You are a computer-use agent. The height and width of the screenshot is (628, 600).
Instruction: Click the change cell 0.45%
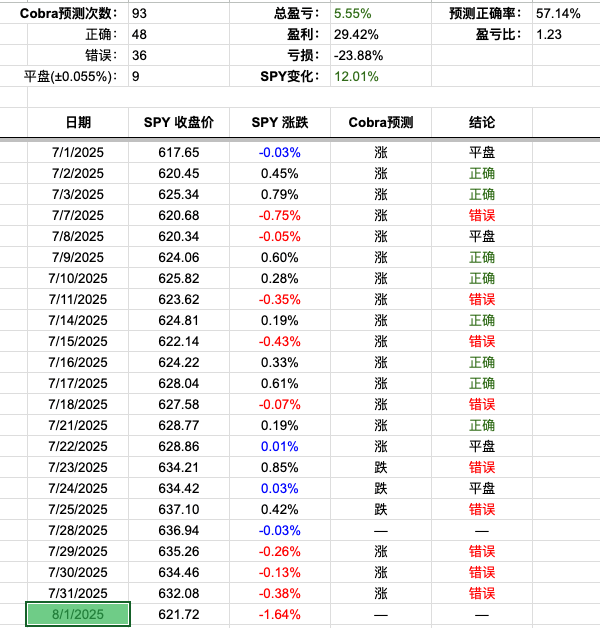[280, 173]
